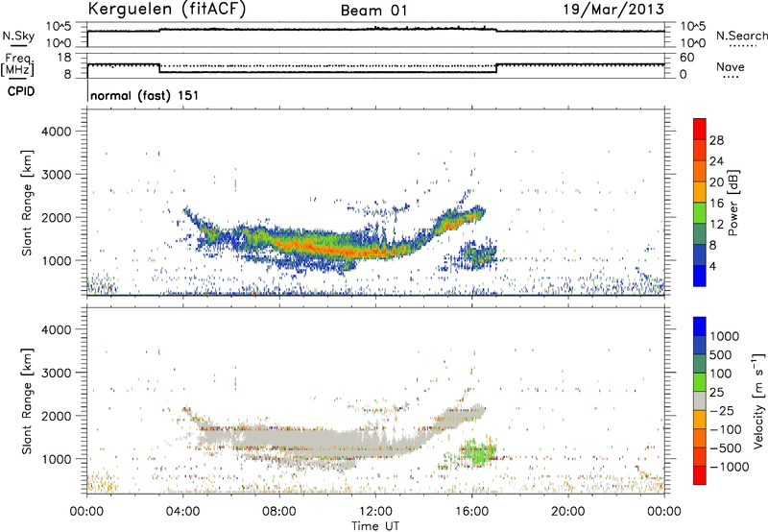
Task: Click "Slant Range [km]" label of the velocity panel
Action: tap(27, 401)
